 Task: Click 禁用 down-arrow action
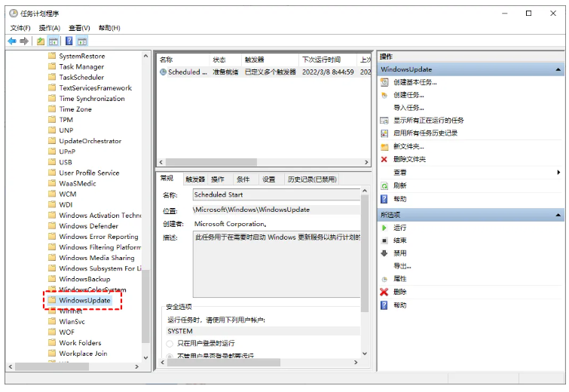click(400, 253)
